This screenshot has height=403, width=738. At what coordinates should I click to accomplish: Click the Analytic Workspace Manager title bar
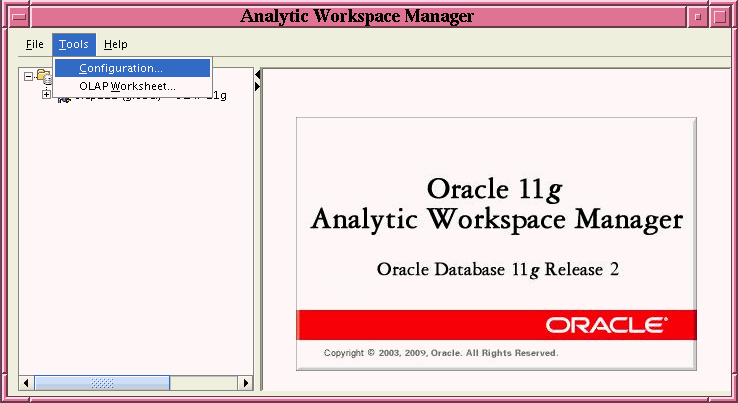pos(357,16)
